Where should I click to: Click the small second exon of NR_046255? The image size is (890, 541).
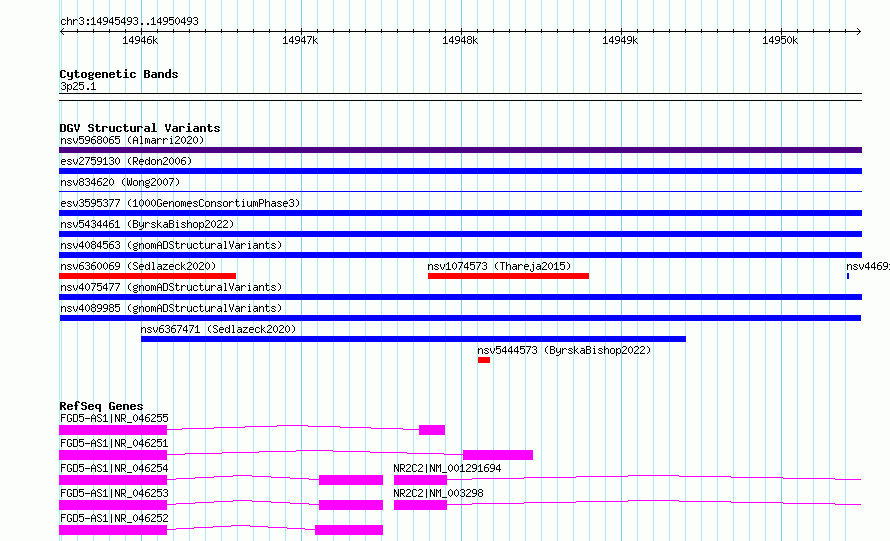[x=432, y=430]
